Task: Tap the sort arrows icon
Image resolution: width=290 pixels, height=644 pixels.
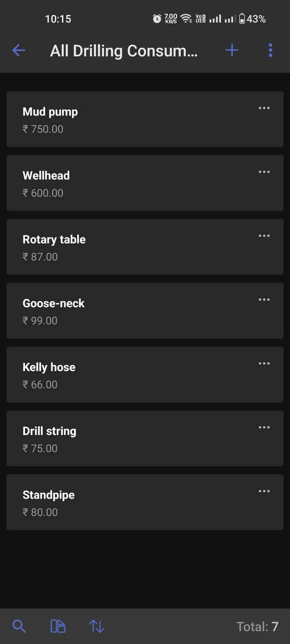Action: pos(97,626)
